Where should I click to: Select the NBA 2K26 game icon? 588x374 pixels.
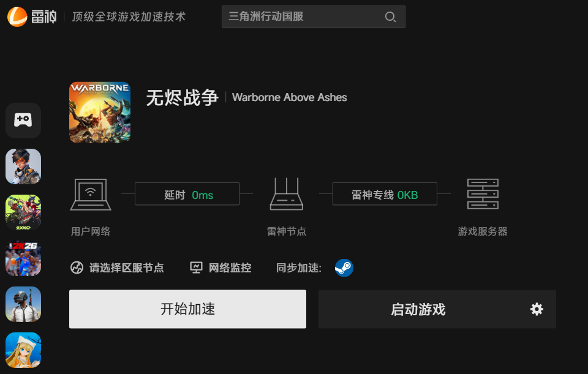[23, 258]
